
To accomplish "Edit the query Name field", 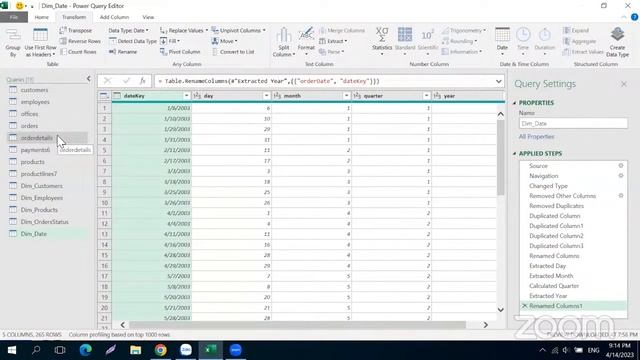I will (573, 123).
